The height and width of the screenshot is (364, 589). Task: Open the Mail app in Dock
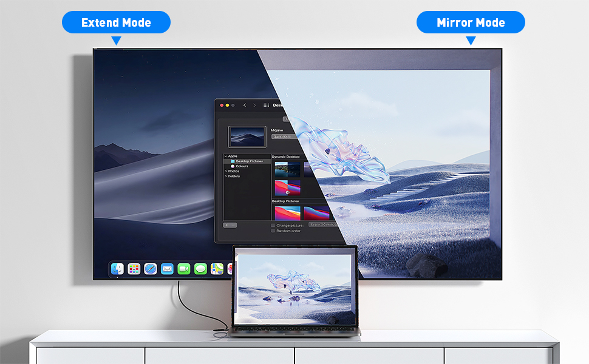pos(167,269)
